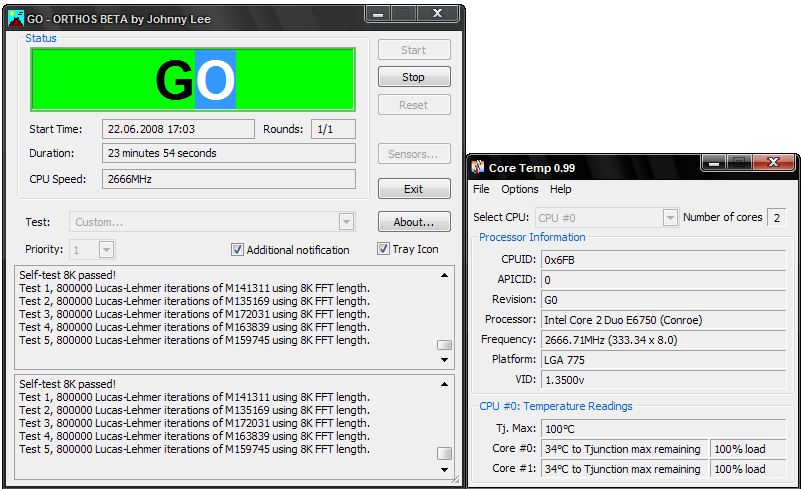The image size is (801, 489).
Task: Click the upper log's scroll down arrow
Action: click(444, 360)
